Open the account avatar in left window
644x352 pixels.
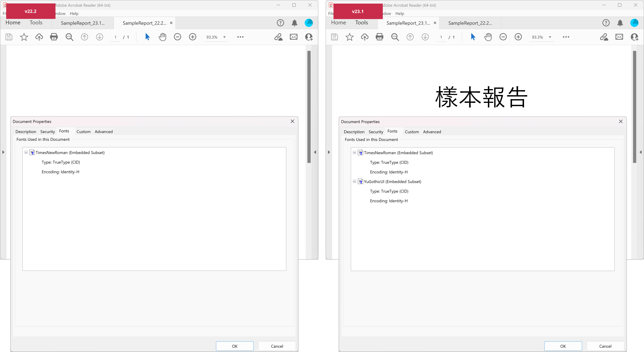click(x=309, y=23)
